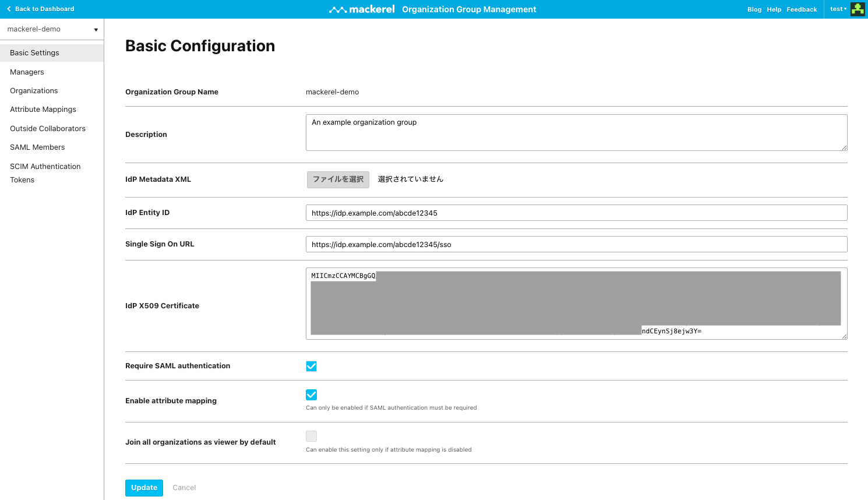Click the Back to Dashboard arrow
868x500 pixels.
tap(9, 9)
